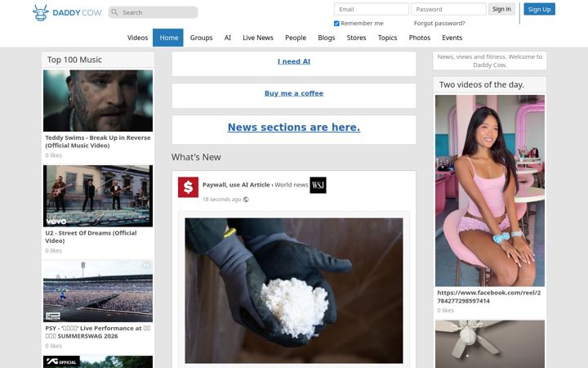This screenshot has width=588, height=368.
Task: Open Teddy Swims video thumbnail
Action: coord(98,101)
